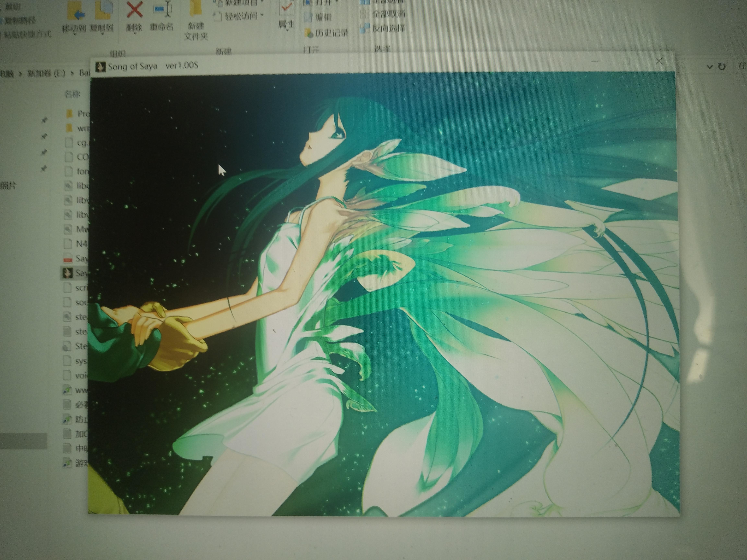
Task: Sort files by the Name (名称) column header
Action: point(72,94)
